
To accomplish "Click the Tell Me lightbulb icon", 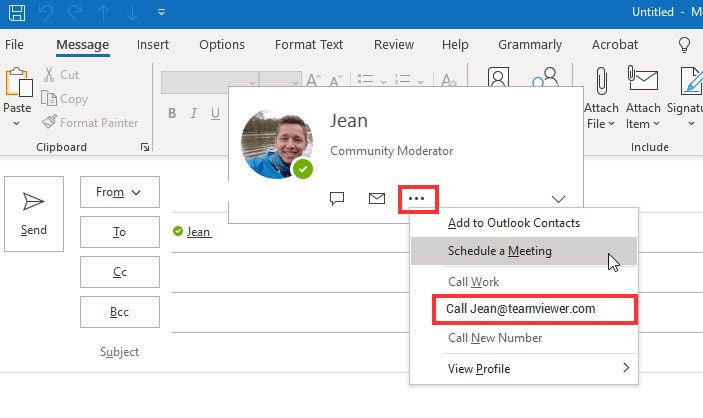I will (684, 44).
